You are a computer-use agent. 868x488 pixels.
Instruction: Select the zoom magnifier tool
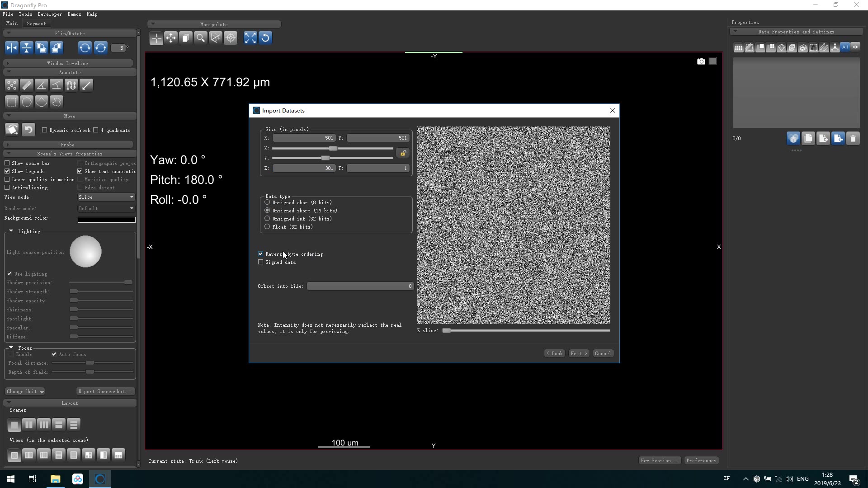(200, 38)
